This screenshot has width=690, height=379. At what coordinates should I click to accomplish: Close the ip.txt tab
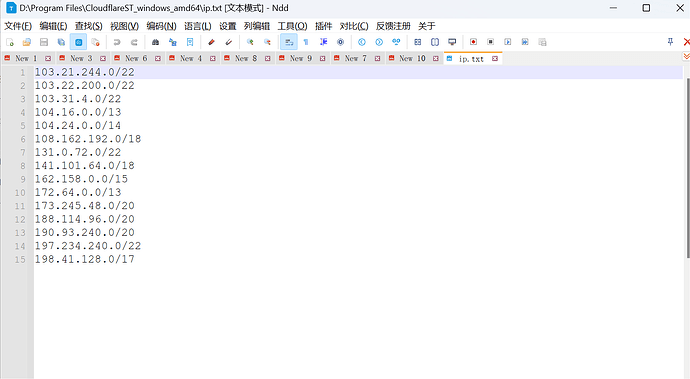495,59
